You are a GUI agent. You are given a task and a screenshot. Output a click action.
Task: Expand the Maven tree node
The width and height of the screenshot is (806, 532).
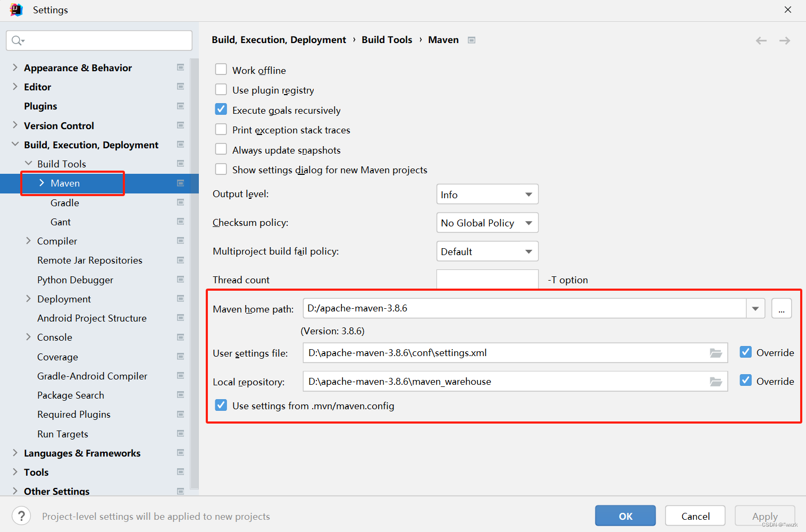click(41, 183)
